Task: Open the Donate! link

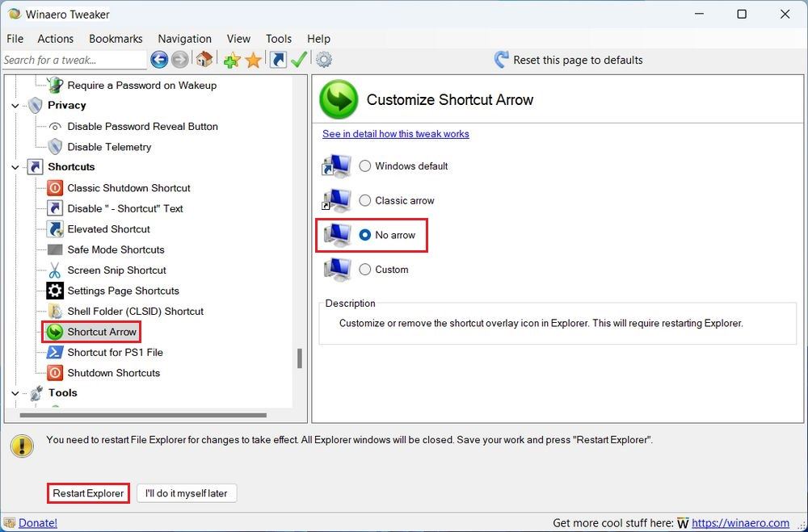Action: [x=38, y=523]
